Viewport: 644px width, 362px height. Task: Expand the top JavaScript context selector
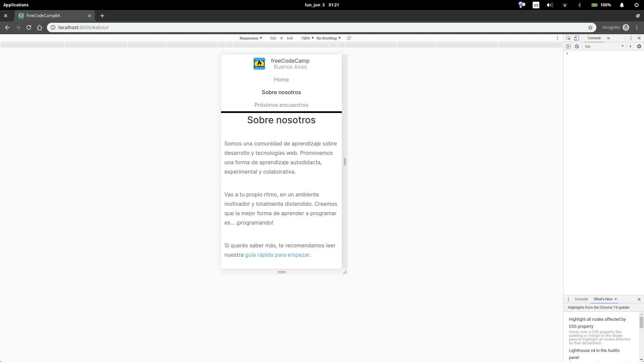click(604, 47)
